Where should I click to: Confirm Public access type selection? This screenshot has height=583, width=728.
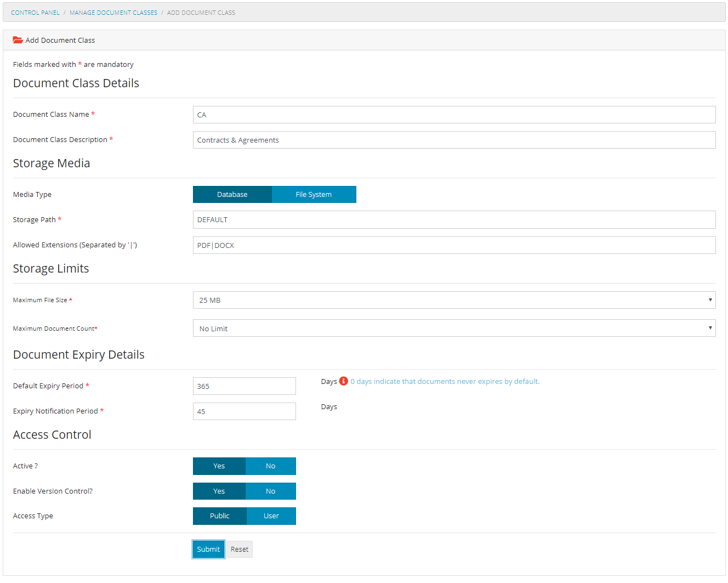pyautogui.click(x=219, y=516)
